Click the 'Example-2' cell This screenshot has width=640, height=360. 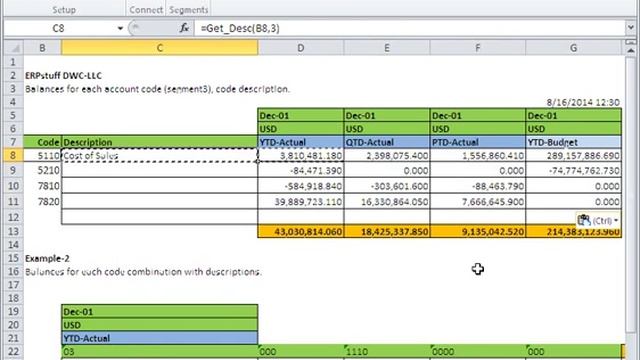tap(47, 258)
